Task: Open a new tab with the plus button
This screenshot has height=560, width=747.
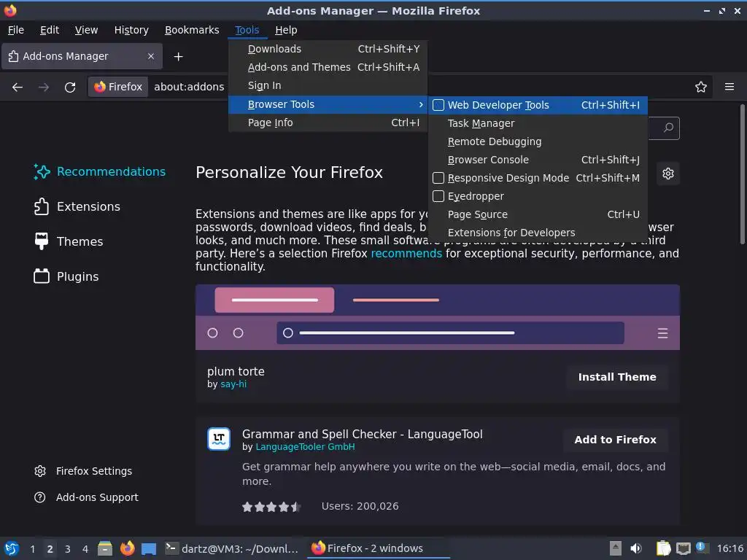Action: (x=178, y=57)
